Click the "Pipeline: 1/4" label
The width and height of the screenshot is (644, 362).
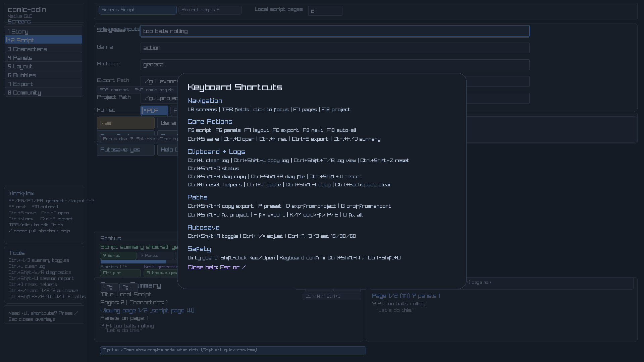click(114, 267)
